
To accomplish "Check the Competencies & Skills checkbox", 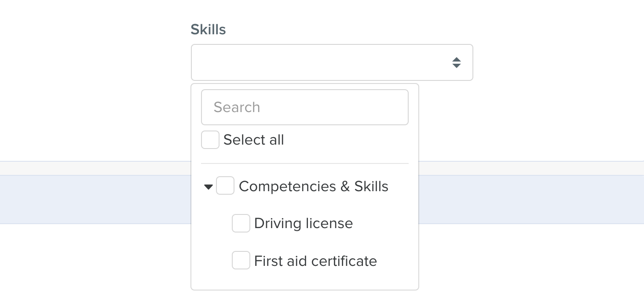I will point(225,185).
